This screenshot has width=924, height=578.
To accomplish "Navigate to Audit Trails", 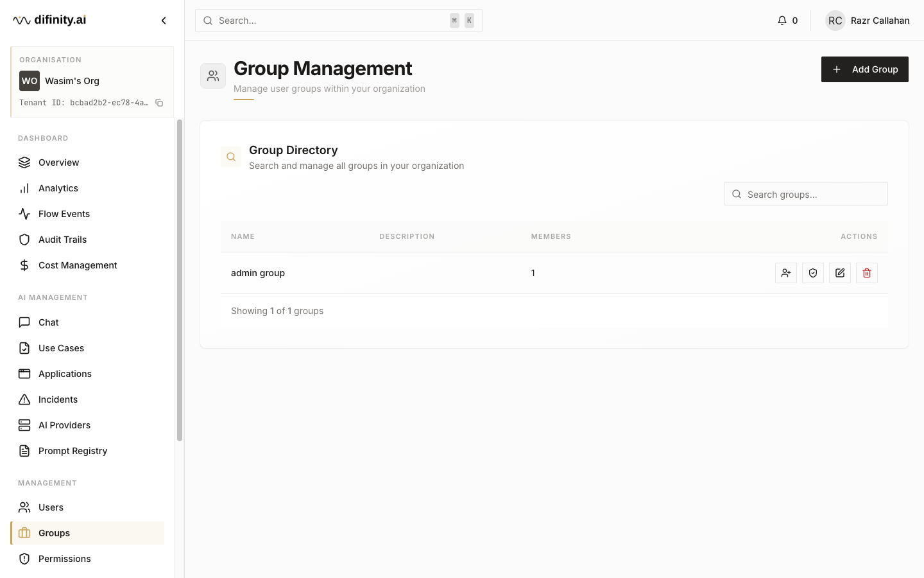I will pyautogui.click(x=87, y=240).
